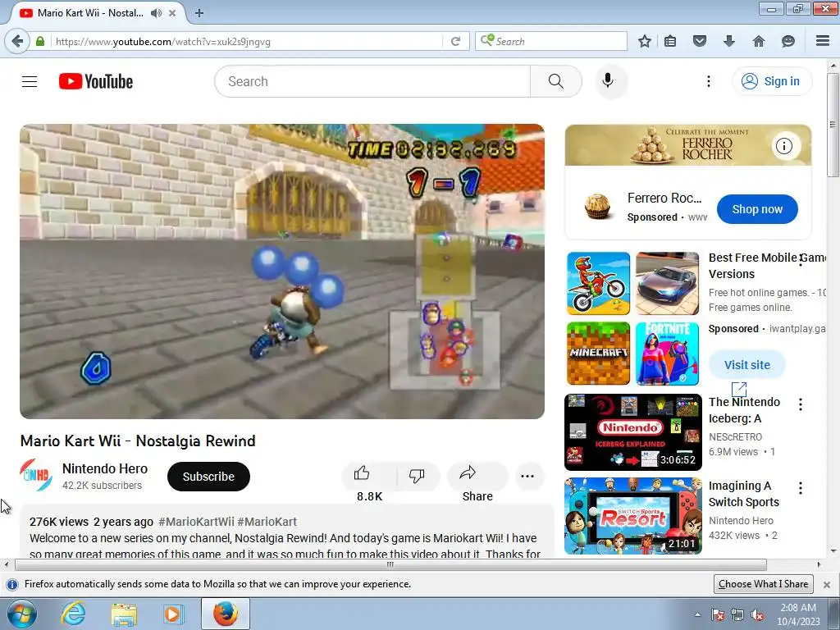The height and width of the screenshot is (630, 840).
Task: Open Windows Media Player on taskbar
Action: click(x=173, y=614)
